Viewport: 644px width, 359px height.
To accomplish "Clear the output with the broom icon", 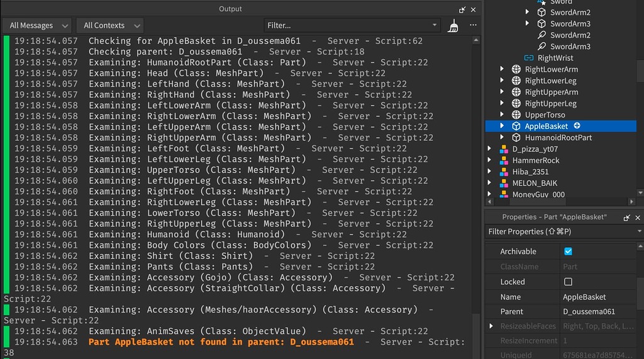I will point(453,26).
